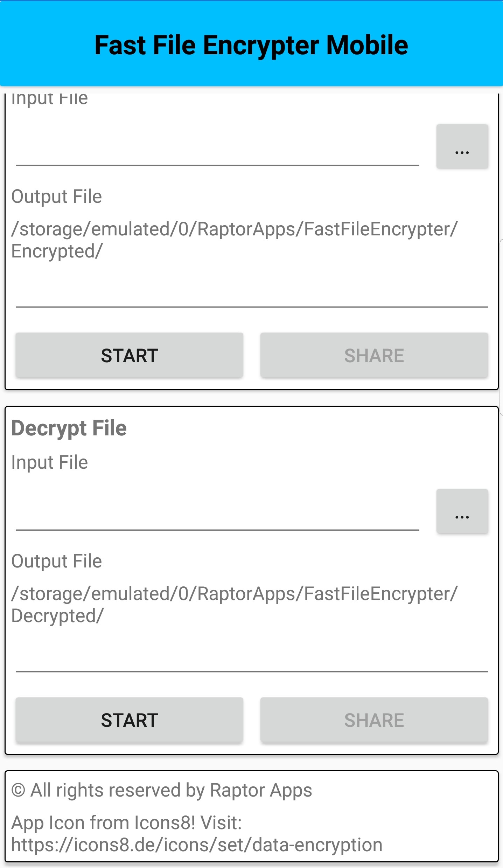
Task: Tap the Fast File Encrypter Mobile title
Action: (x=251, y=46)
